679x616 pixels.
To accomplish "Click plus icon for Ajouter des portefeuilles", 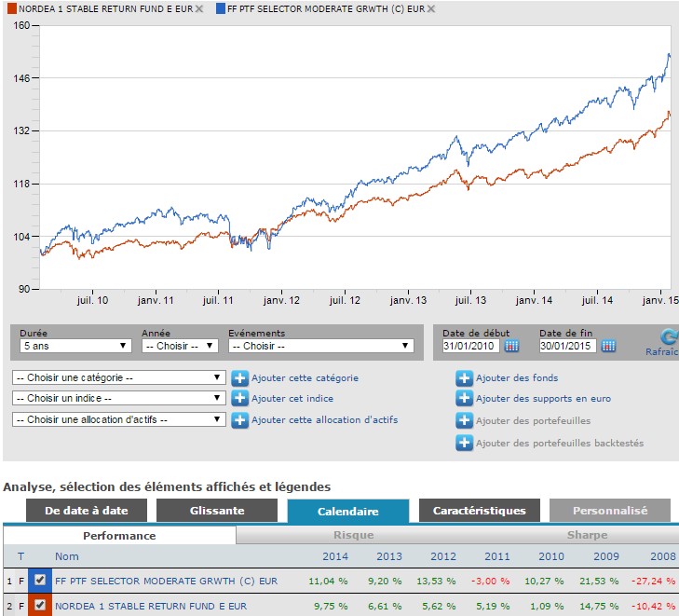I will click(x=464, y=420).
